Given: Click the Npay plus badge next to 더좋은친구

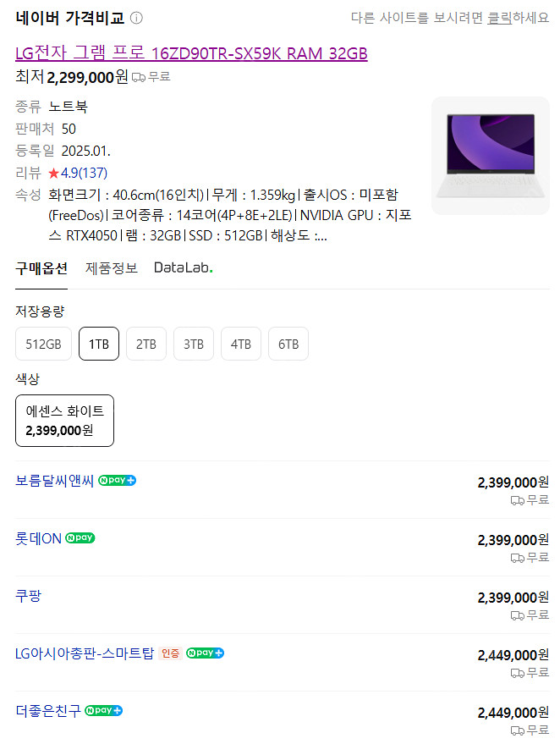Looking at the screenshot, I should coord(104,710).
